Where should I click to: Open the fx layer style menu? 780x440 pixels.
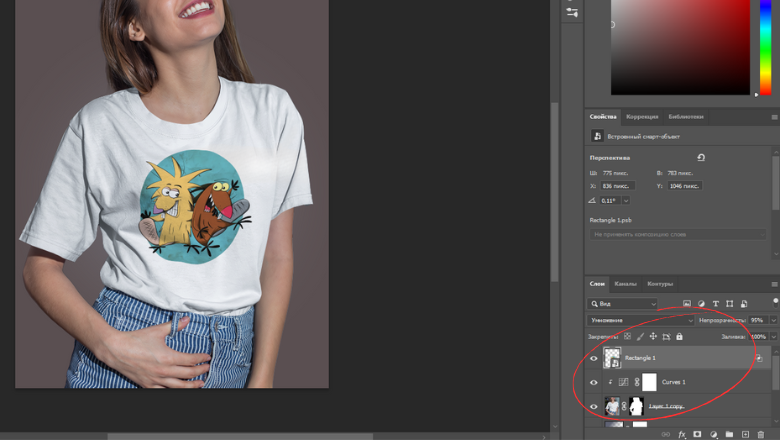pyautogui.click(x=682, y=435)
